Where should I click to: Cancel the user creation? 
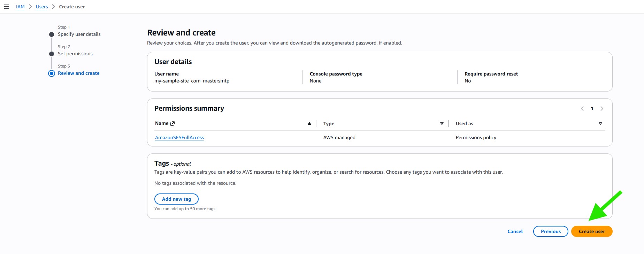(515, 231)
